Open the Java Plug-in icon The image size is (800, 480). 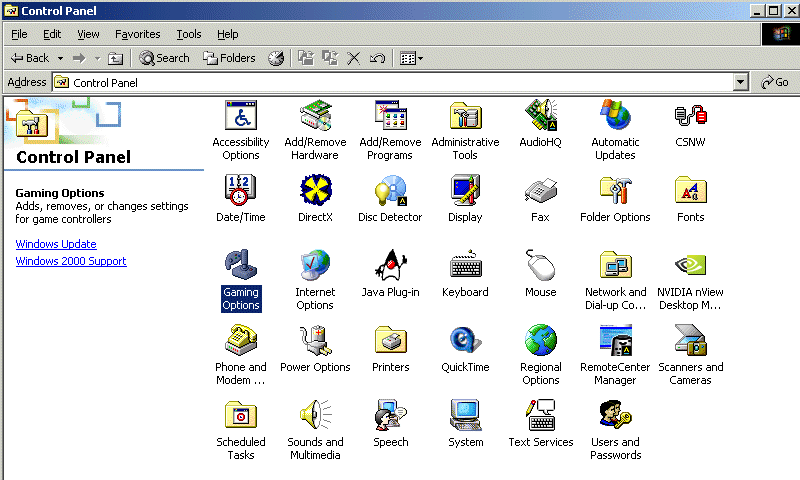tap(390, 265)
